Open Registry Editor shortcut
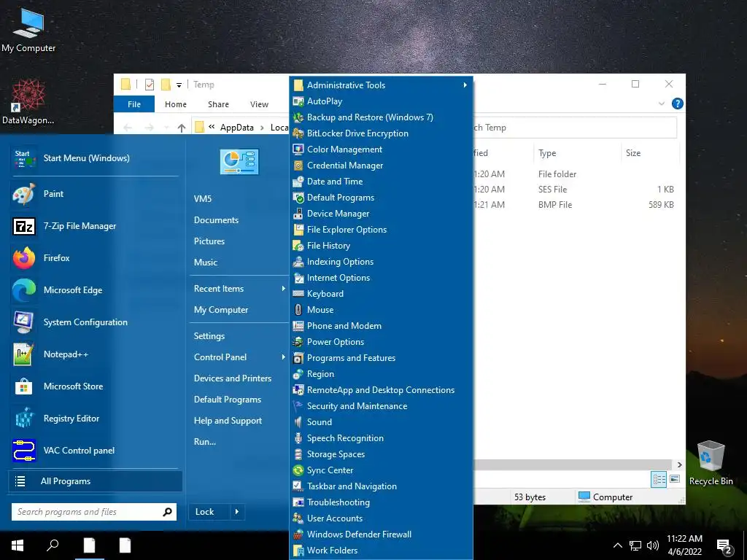 click(94, 419)
